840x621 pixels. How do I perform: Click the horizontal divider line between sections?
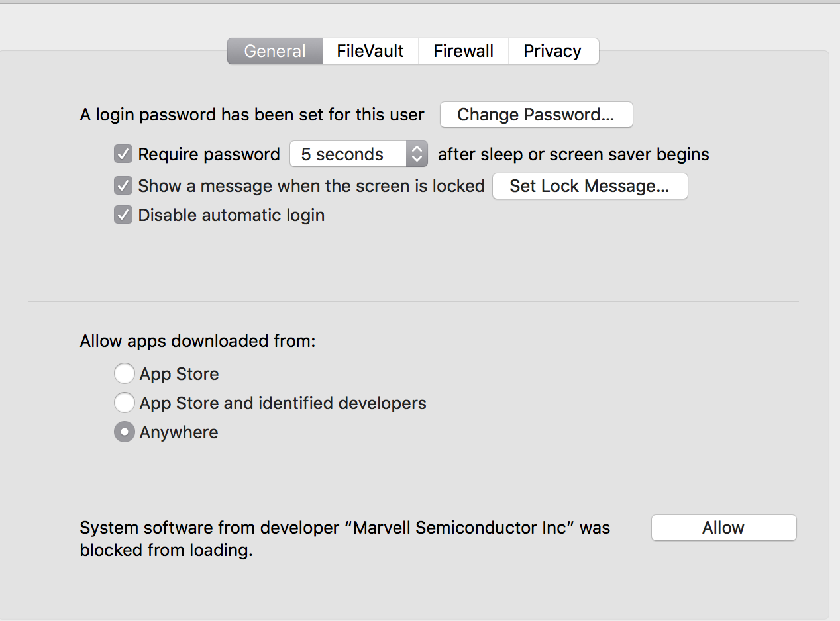tap(413, 301)
